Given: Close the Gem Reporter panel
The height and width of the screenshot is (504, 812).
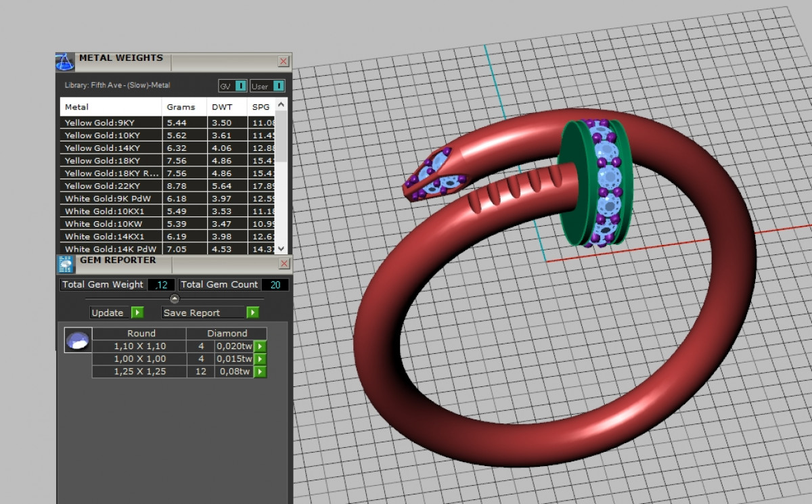Looking at the screenshot, I should [284, 263].
